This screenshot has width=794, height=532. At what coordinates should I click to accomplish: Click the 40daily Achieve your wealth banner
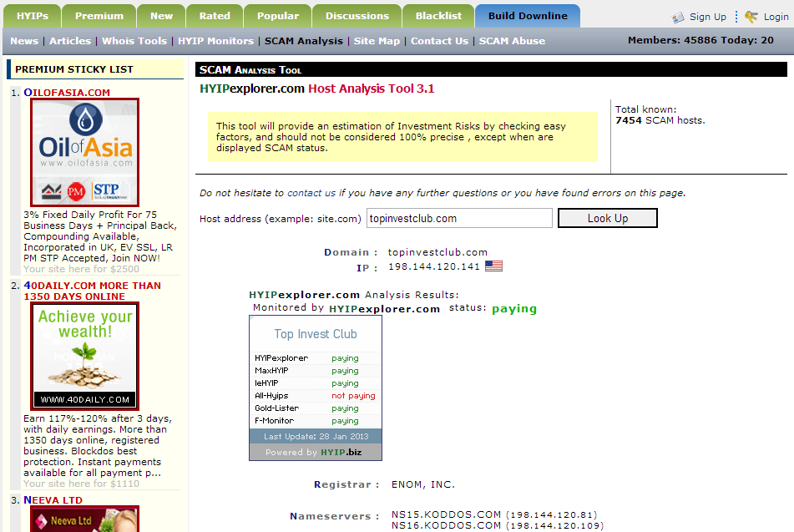coord(84,356)
